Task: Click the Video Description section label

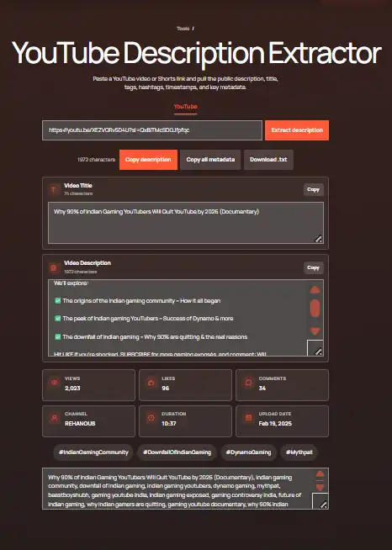Action: point(87,263)
